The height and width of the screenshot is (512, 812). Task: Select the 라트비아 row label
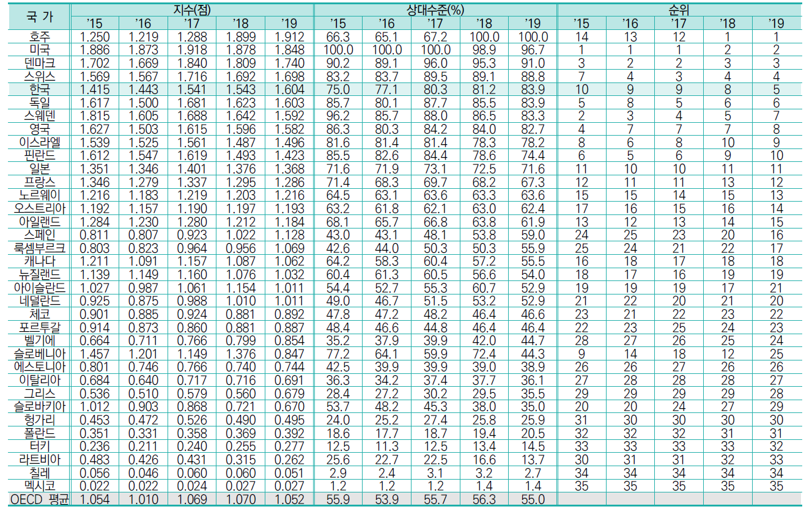[x=40, y=459]
